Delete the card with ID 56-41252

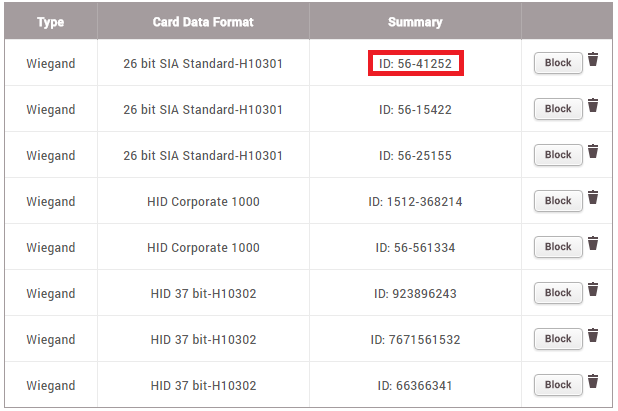[x=593, y=60]
